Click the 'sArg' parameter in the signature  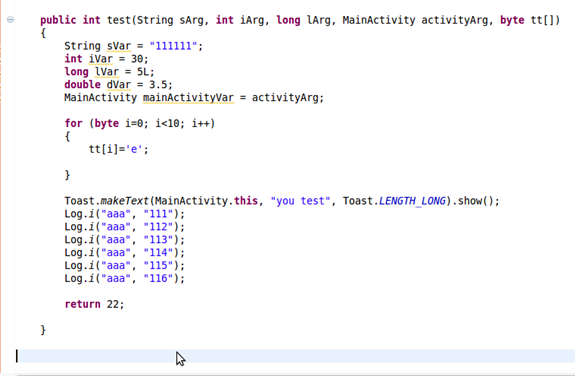pos(191,20)
